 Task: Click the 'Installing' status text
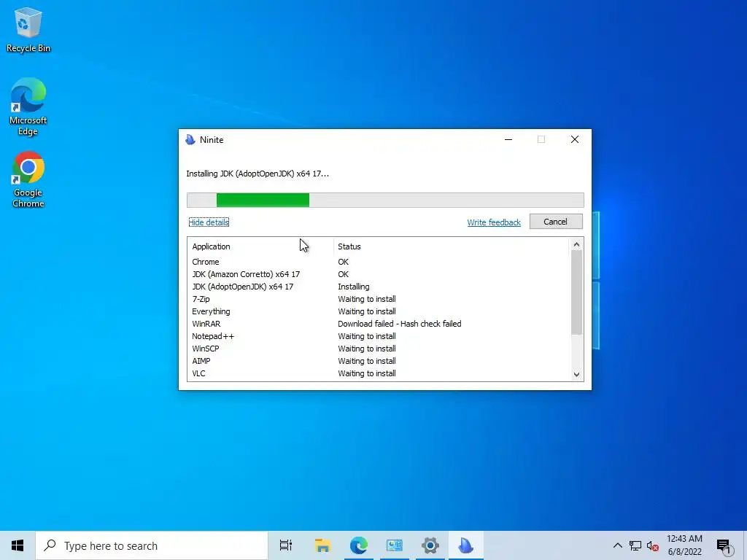pos(354,287)
